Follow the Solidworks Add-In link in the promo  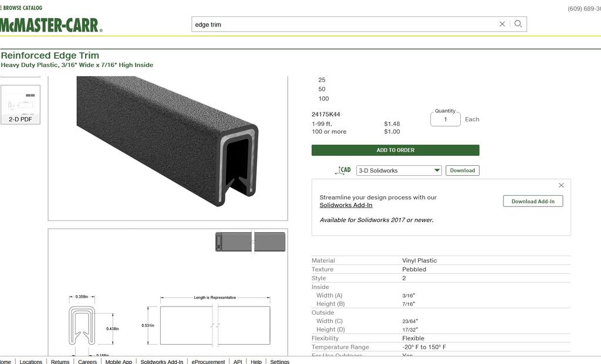point(346,205)
